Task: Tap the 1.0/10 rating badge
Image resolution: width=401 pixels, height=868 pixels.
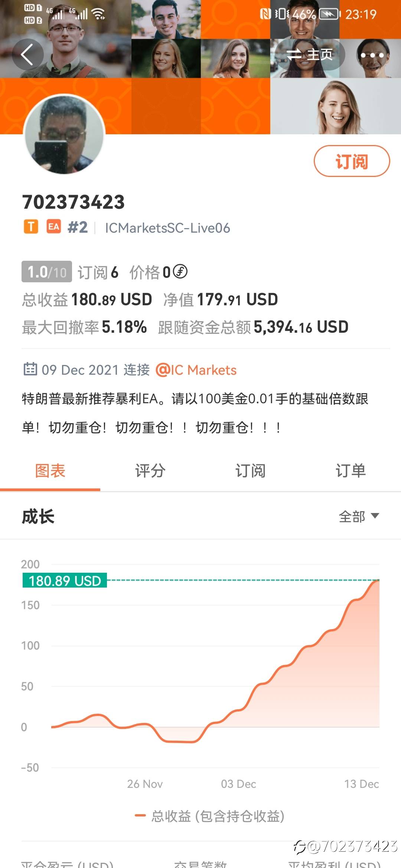Action: pos(47,272)
